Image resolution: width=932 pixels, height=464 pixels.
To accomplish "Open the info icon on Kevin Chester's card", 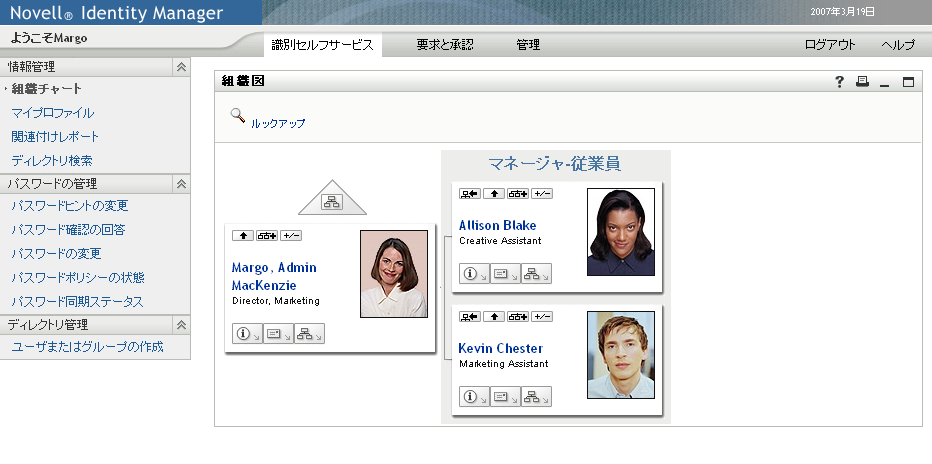I will coord(474,397).
